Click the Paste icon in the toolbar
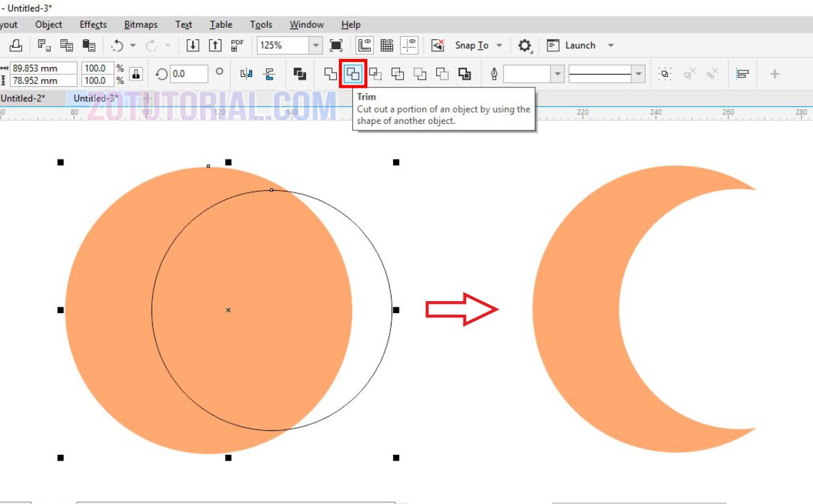Screen dimensions: 813x504 click(x=89, y=46)
